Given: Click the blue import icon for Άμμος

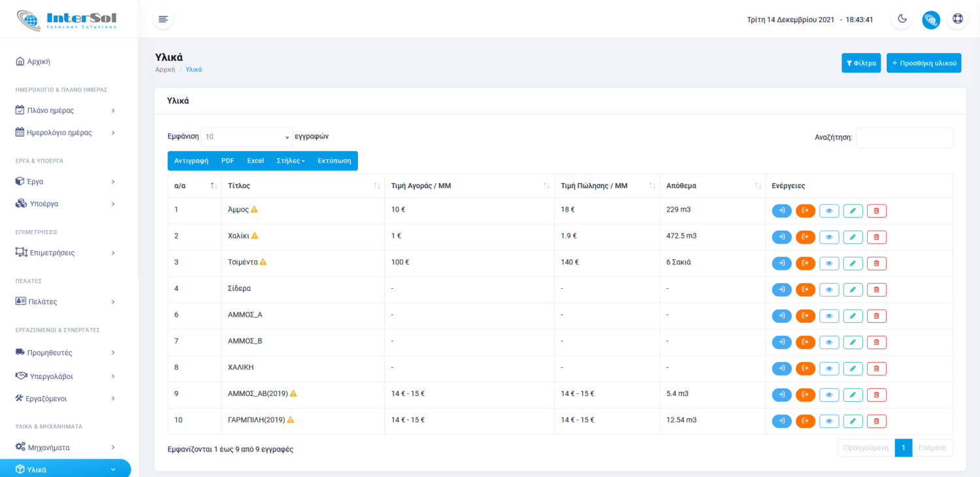Looking at the screenshot, I should pos(781,210).
